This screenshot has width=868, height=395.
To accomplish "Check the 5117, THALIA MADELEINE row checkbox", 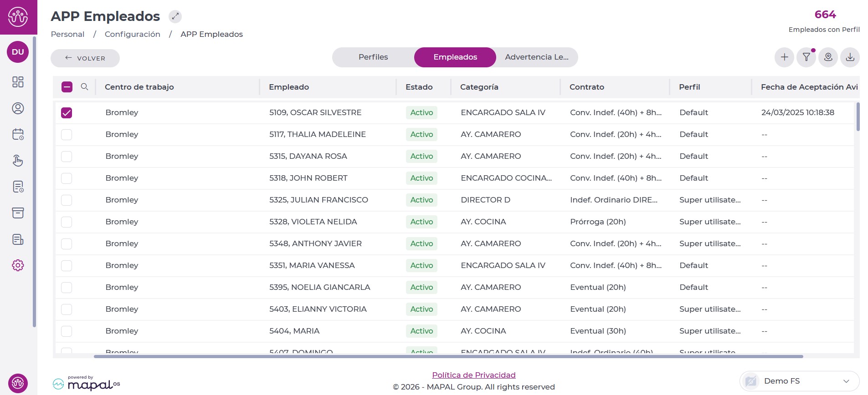I will pos(67,135).
